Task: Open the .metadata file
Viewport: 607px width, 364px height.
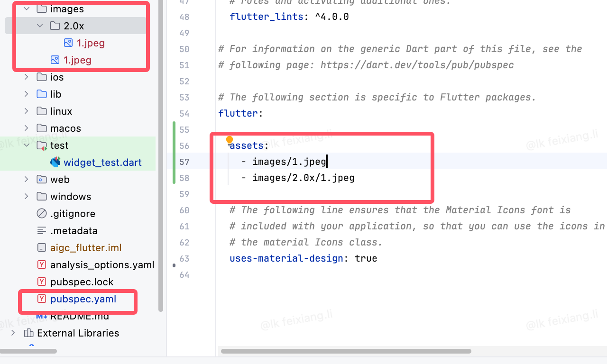Action: pos(74,230)
